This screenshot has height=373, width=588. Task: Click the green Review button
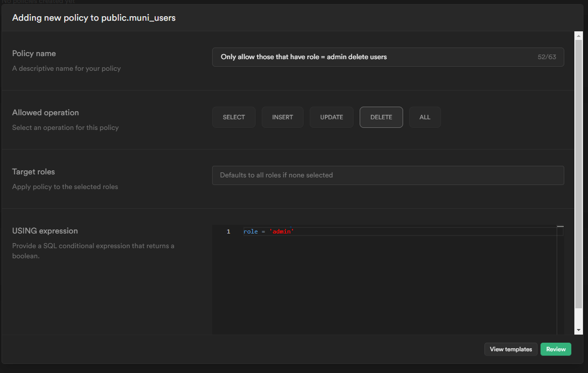[x=556, y=349]
